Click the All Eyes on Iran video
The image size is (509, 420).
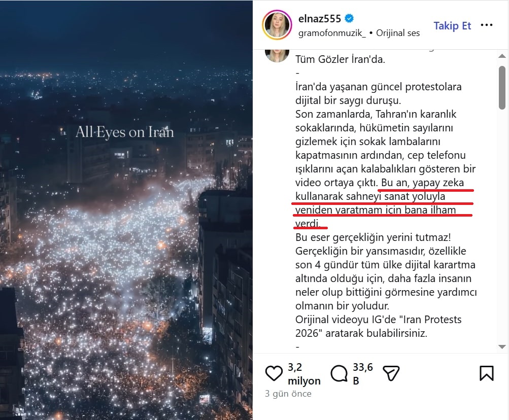126,210
